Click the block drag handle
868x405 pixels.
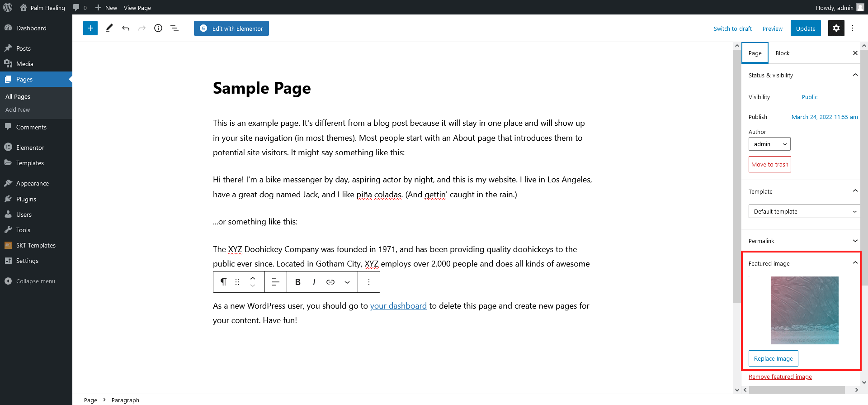coord(237,282)
